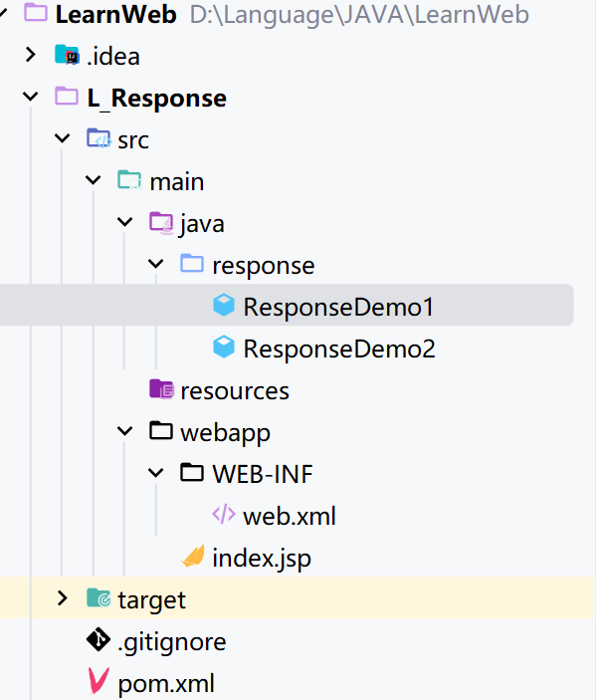This screenshot has width=598, height=700.
Task: Collapse the L_Response module
Action: click(x=31, y=98)
